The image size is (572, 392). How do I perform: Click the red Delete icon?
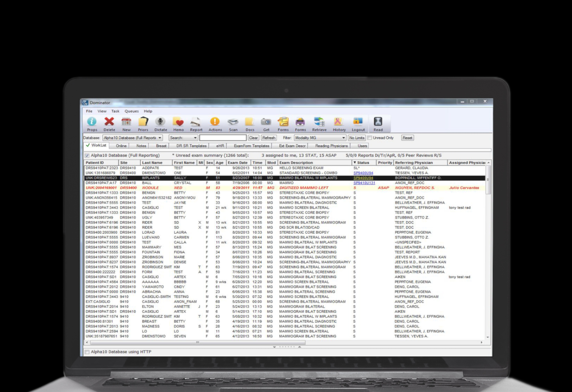[109, 124]
